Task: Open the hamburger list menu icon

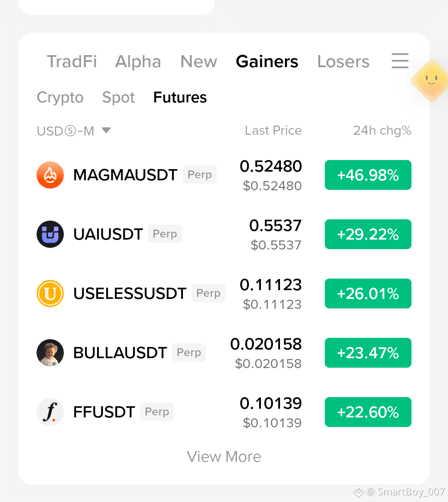Action: click(400, 61)
